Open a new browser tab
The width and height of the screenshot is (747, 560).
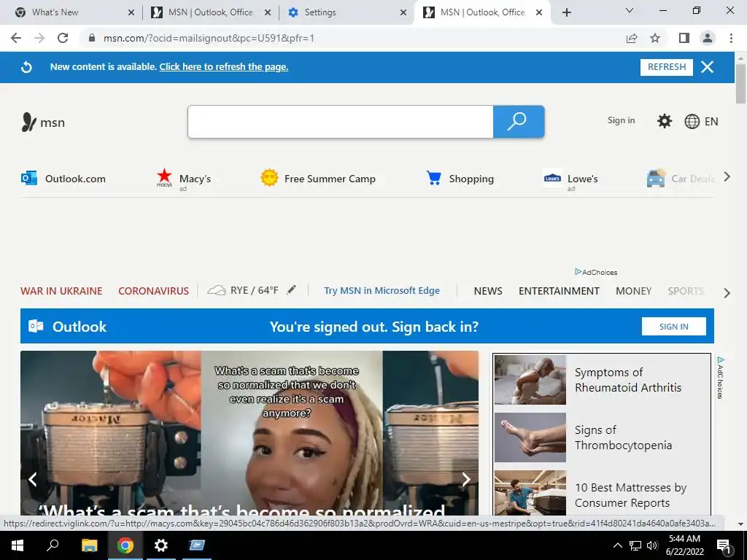(x=566, y=12)
